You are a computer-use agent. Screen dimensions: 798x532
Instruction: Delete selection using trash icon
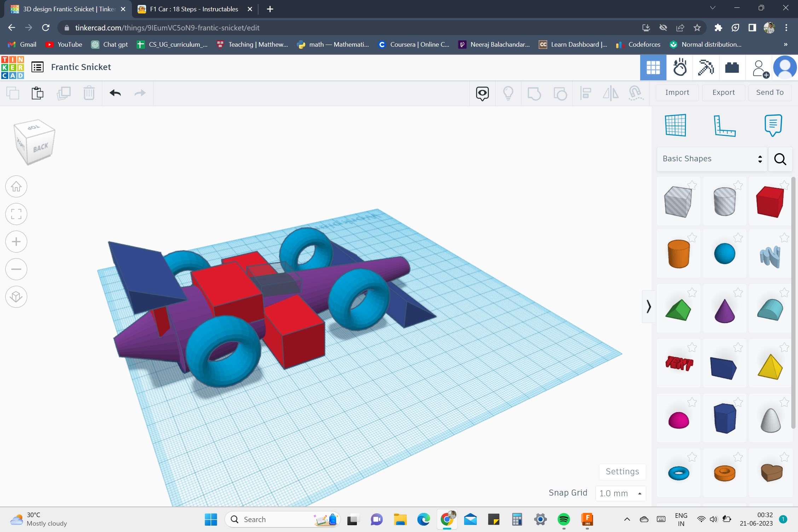[89, 93]
